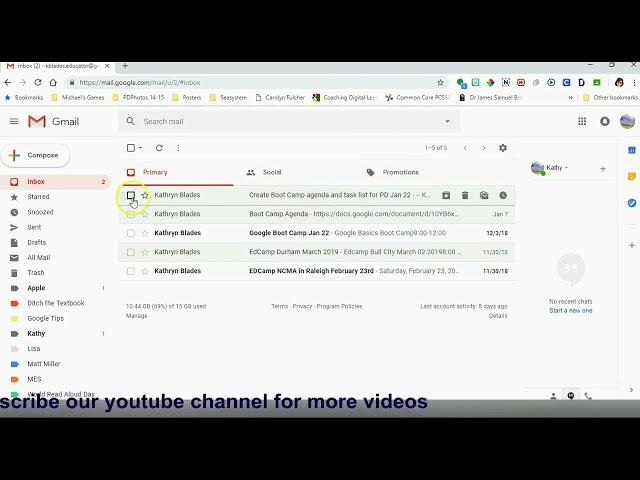Screen dimensions: 640x480
Task: Open the Privacy link
Action: point(302,306)
